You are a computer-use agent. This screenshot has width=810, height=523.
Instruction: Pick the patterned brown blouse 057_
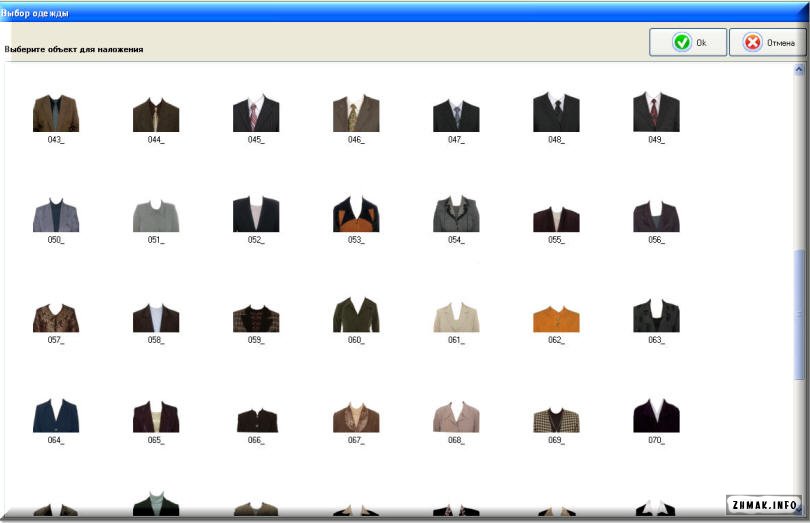(56, 318)
